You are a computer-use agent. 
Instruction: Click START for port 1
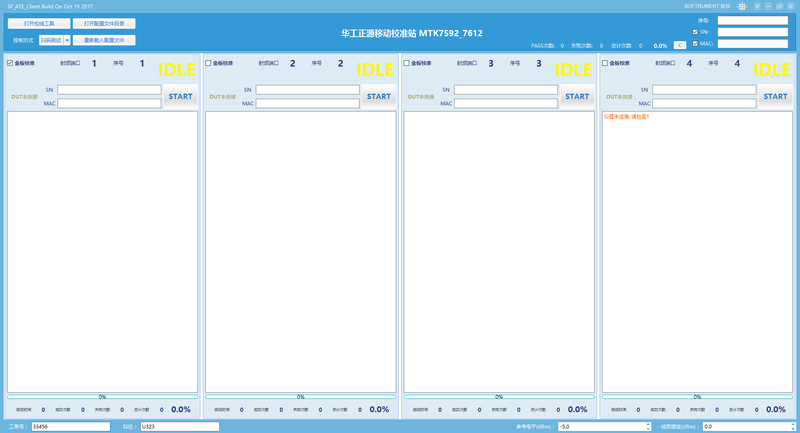[x=181, y=96]
